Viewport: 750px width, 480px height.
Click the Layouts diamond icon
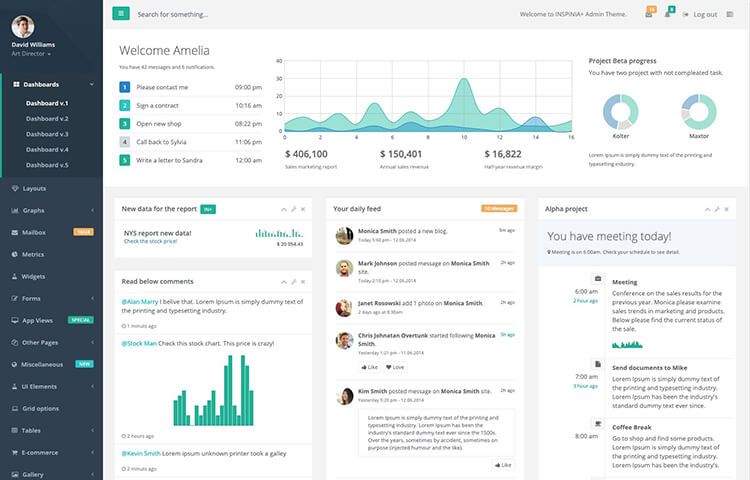[15, 188]
